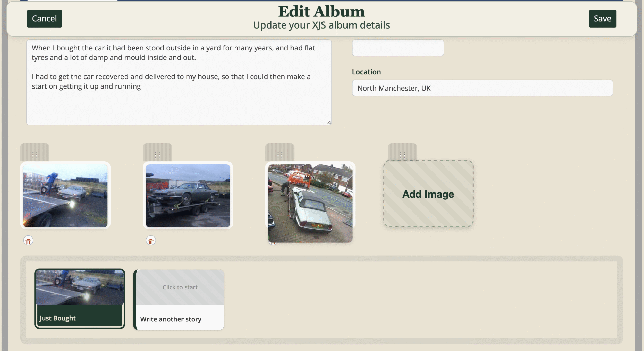Select the Just Bought story card
This screenshot has height=351, width=644.
pyautogui.click(x=80, y=299)
